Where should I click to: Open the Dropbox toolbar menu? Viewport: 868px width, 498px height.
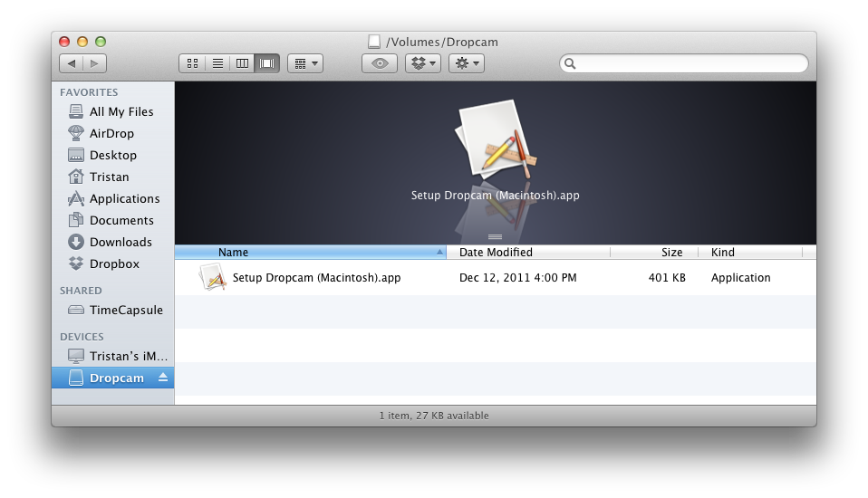click(423, 63)
